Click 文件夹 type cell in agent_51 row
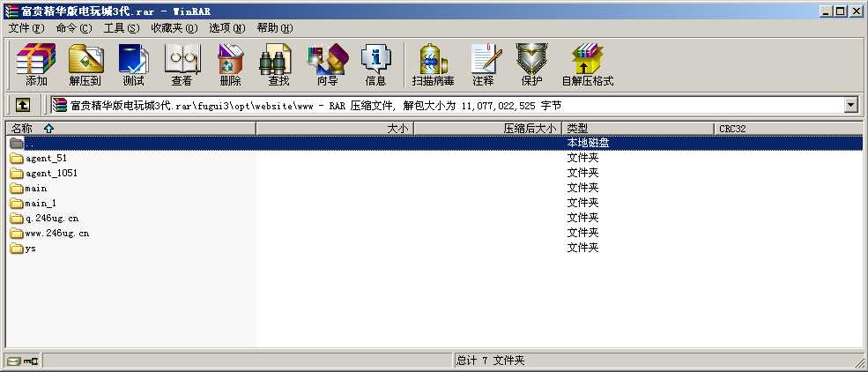The width and height of the screenshot is (868, 372). point(582,159)
